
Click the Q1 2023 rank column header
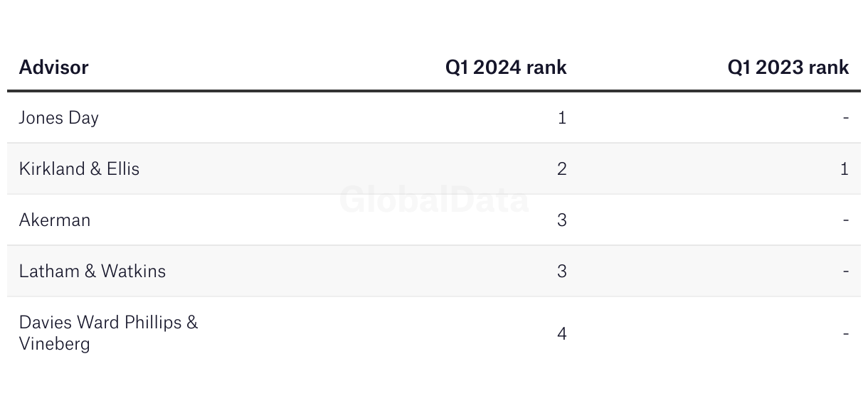point(788,68)
